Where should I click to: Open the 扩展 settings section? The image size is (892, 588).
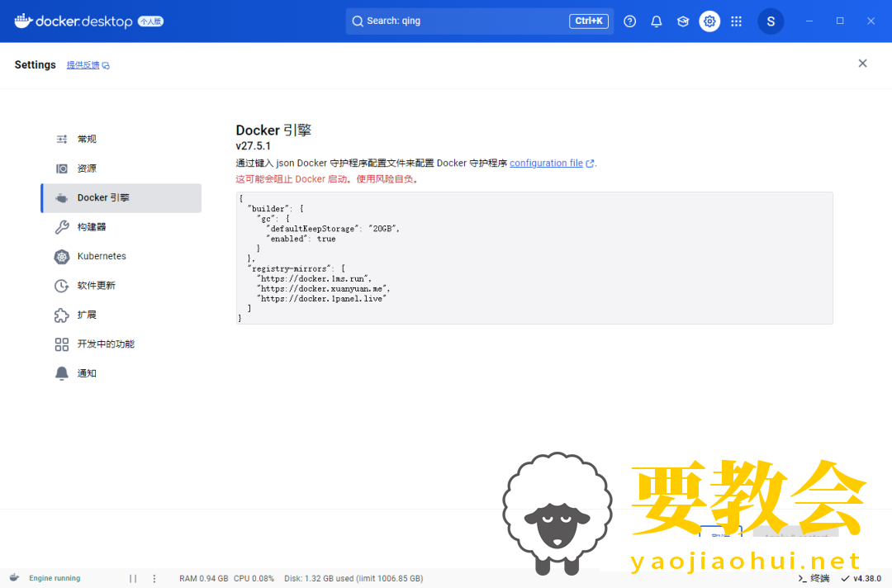click(121, 315)
